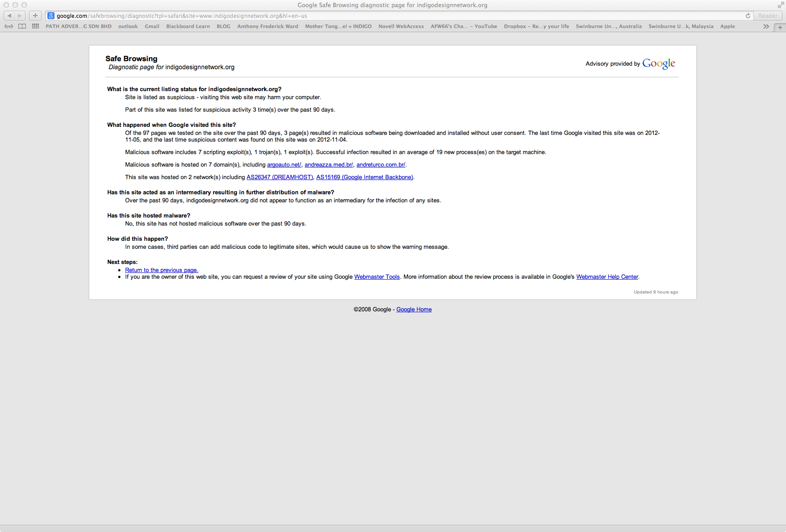The height and width of the screenshot is (532, 786).
Task: Go back using the Safari back arrow
Action: tap(9, 16)
